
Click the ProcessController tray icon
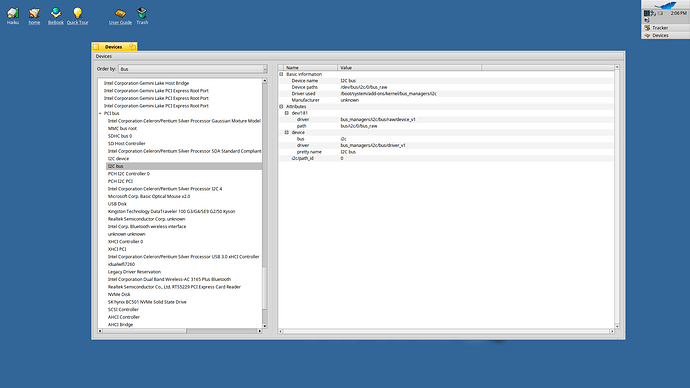click(x=647, y=14)
